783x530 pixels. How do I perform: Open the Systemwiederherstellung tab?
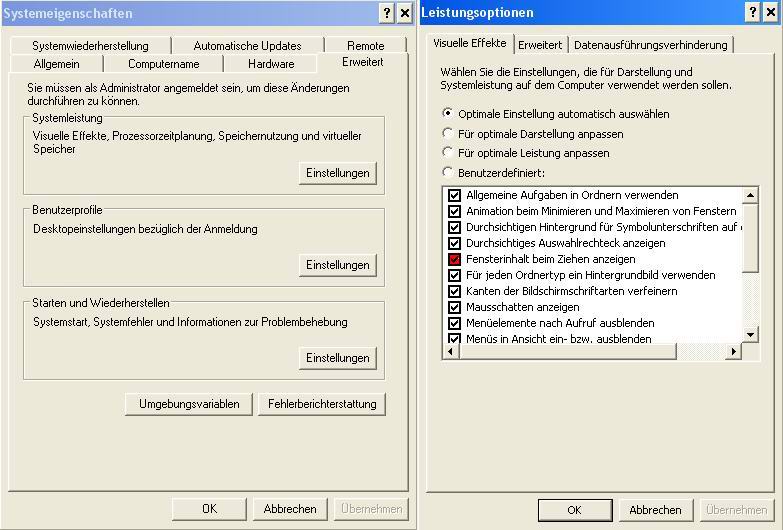pos(90,46)
